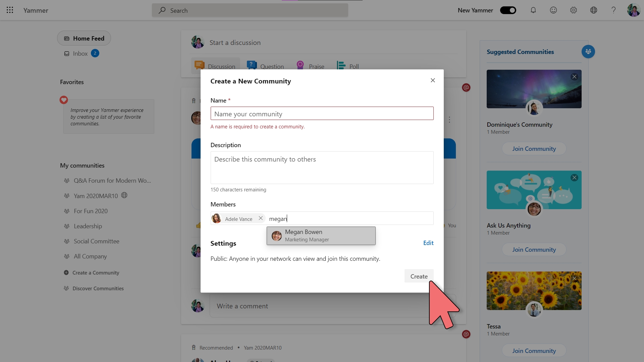Screen dimensions: 644x362
Task: Open notifications bell icon
Action: (x=533, y=10)
